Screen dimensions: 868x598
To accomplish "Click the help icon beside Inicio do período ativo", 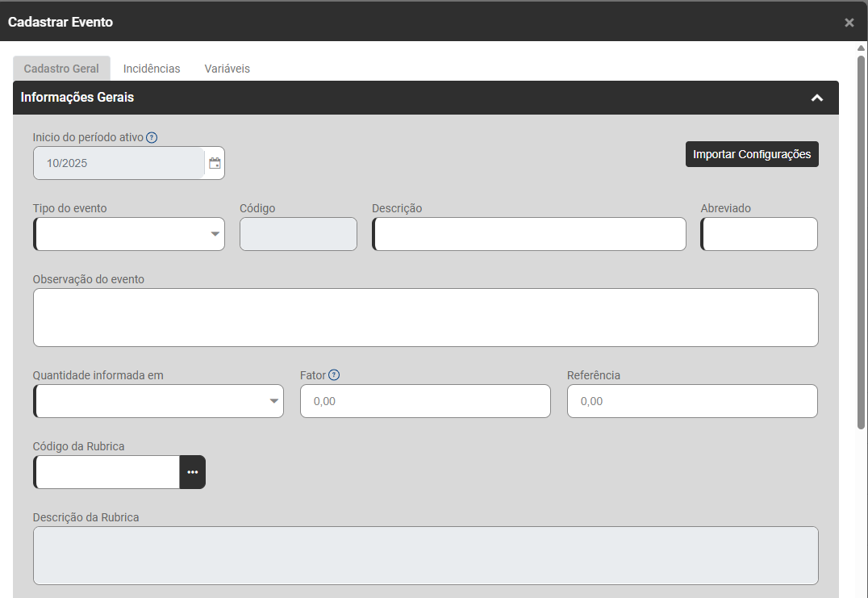I will pos(152,137).
